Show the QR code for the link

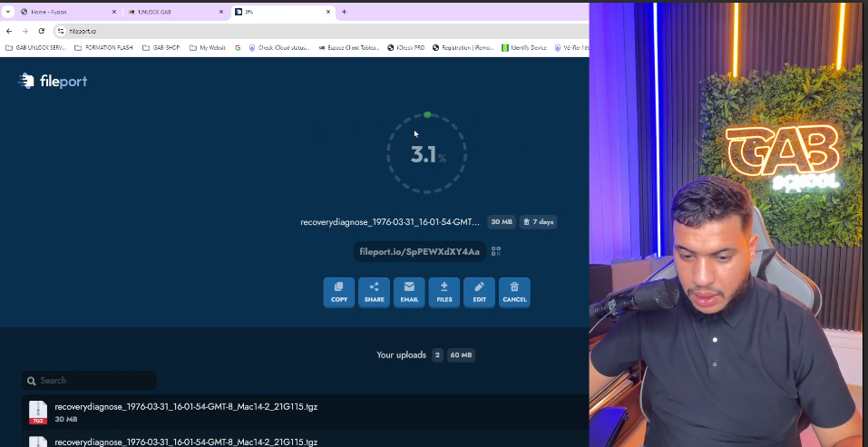click(496, 251)
